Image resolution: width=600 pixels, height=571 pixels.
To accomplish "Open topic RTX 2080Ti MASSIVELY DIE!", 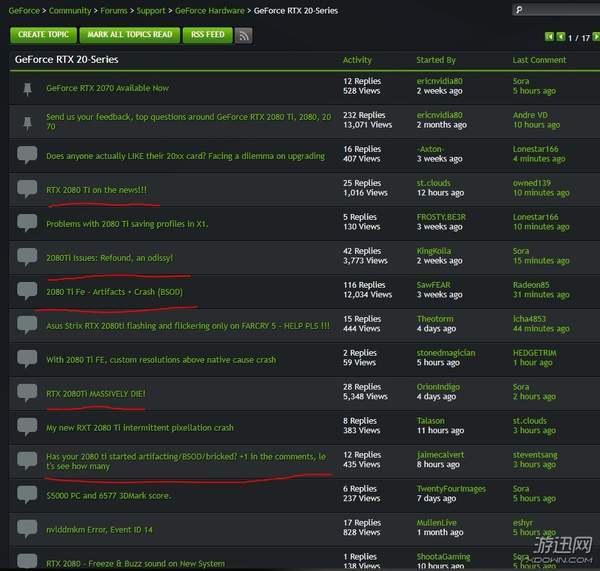I will coord(96,394).
